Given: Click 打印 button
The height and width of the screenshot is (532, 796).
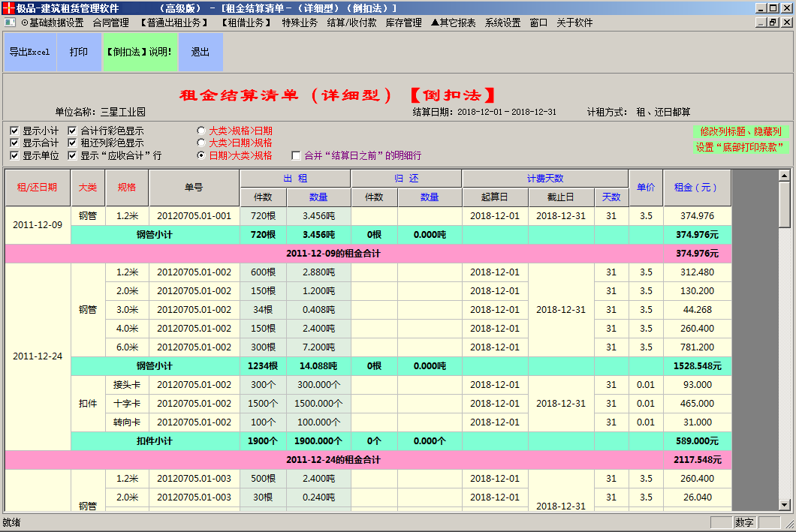Looking at the screenshot, I should pyautogui.click(x=79, y=52).
